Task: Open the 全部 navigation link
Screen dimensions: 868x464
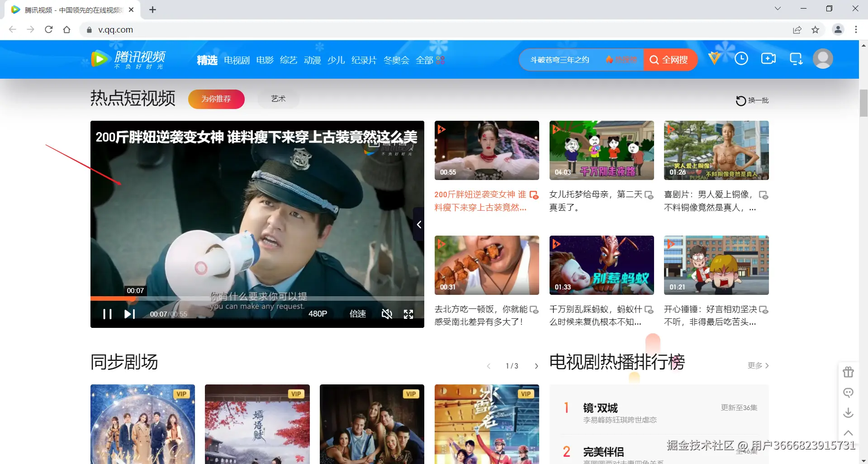Action: pos(424,60)
